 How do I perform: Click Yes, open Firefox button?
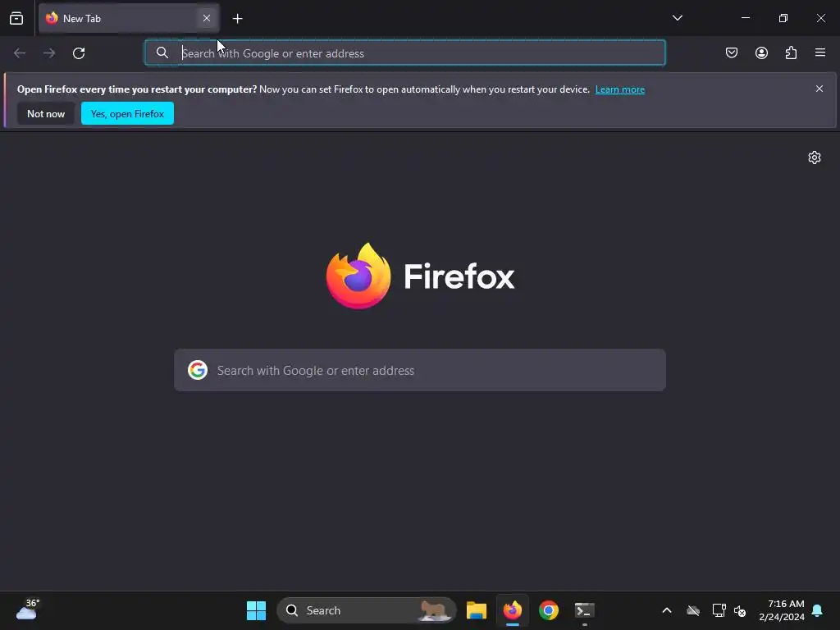point(127,113)
